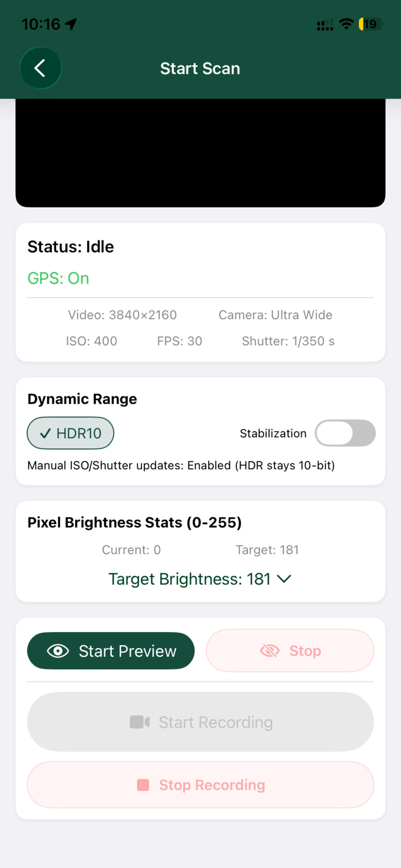Viewport: 401px width, 868px height.
Task: Expand the chevron next to Target Brightness
Action: pyautogui.click(x=284, y=579)
